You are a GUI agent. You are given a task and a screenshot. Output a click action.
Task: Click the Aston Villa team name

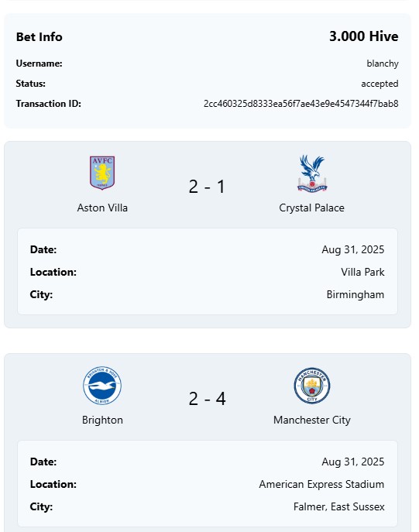pos(102,208)
